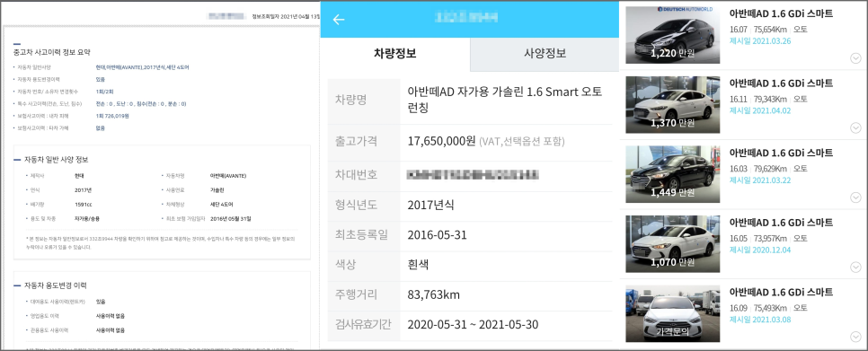868x351 pixels.
Task: Click the 대여용도 사용이력 value 있음
Action: click(101, 302)
